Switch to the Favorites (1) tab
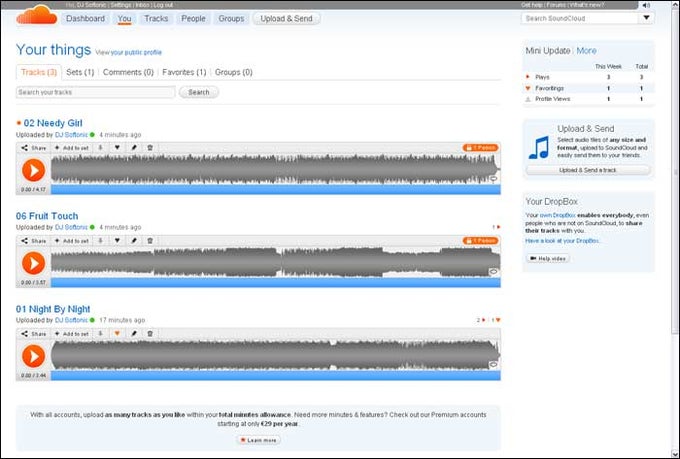The image size is (680, 459). 184,72
